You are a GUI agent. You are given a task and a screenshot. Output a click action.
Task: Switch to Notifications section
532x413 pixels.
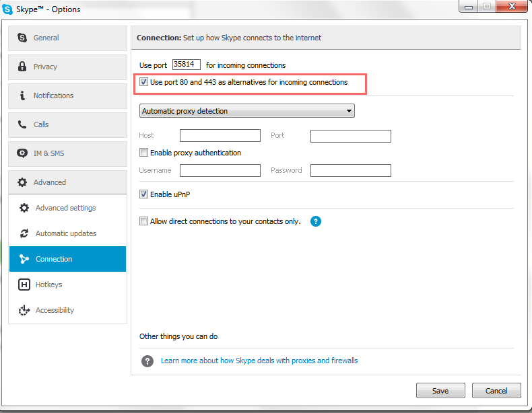[67, 96]
